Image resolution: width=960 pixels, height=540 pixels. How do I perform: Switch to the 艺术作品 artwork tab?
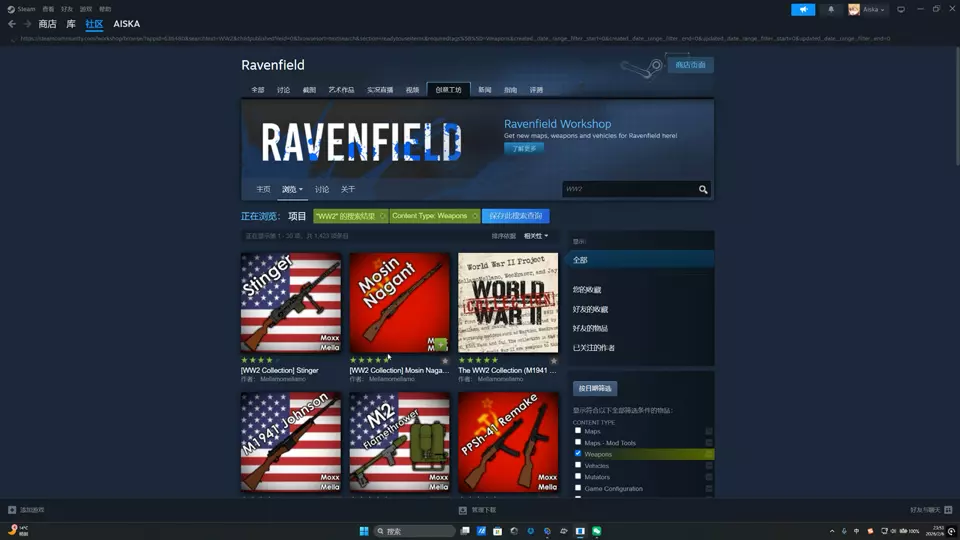341,90
